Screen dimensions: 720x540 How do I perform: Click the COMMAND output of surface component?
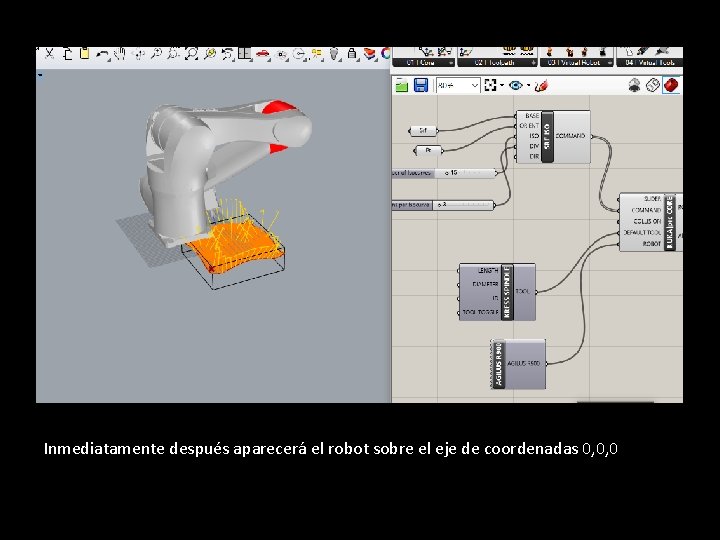[570, 136]
